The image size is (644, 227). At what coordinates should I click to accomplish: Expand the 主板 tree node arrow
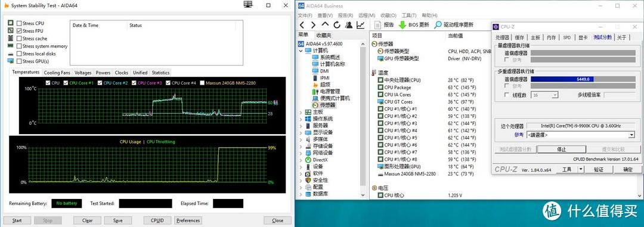pos(301,112)
